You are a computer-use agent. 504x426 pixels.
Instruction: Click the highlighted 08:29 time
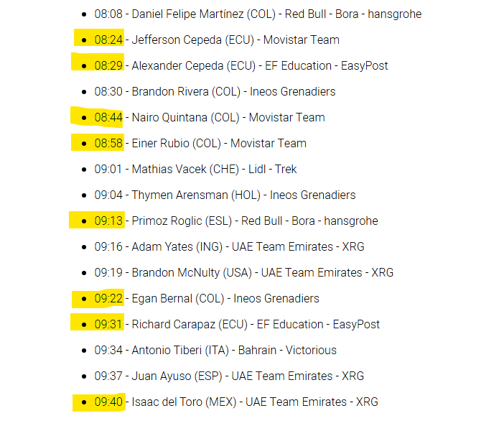(108, 65)
